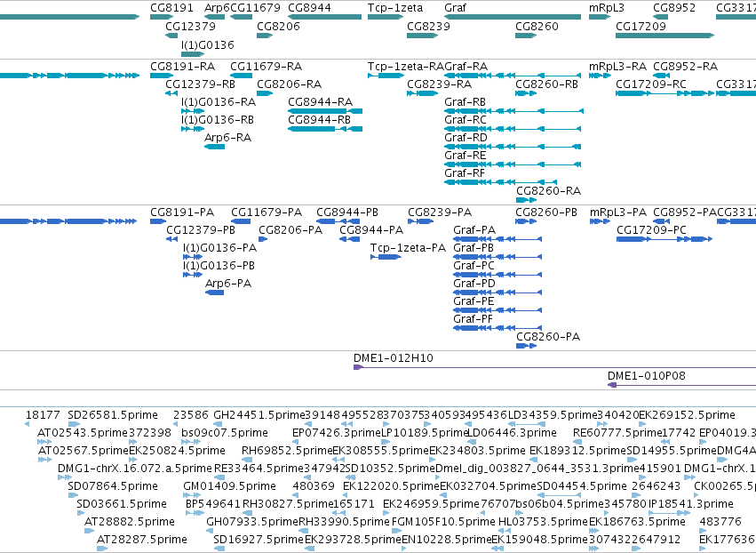The width and height of the screenshot is (756, 553).
Task: Click the Graf-PF protein
Action: coord(497,328)
